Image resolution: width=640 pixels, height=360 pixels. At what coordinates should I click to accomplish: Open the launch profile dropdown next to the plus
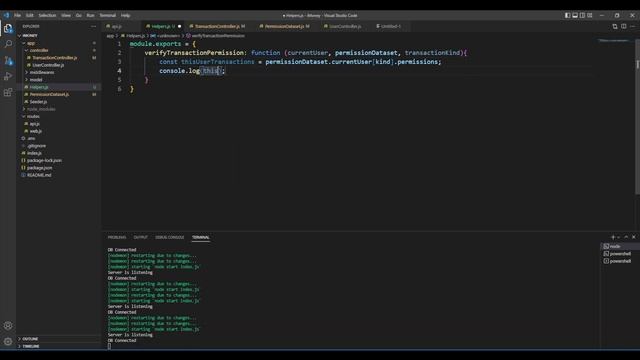point(619,237)
